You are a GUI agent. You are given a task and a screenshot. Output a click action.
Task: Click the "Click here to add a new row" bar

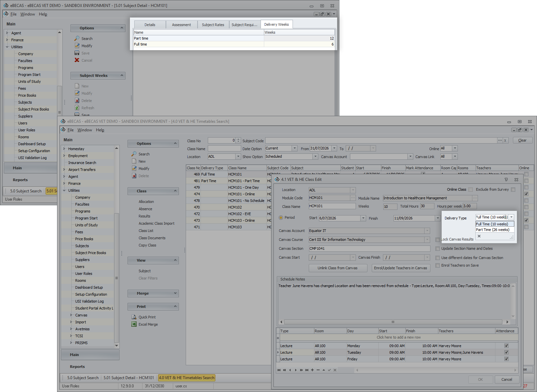pyautogui.click(x=398, y=337)
